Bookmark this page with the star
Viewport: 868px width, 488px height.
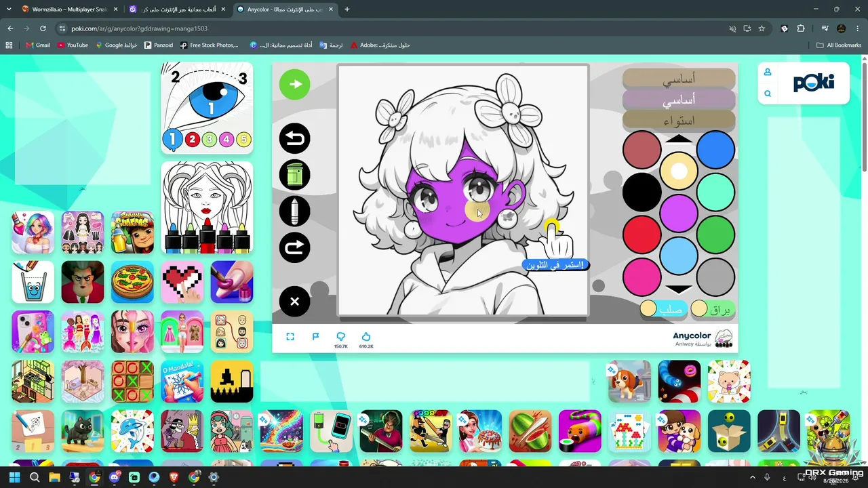[x=762, y=28]
